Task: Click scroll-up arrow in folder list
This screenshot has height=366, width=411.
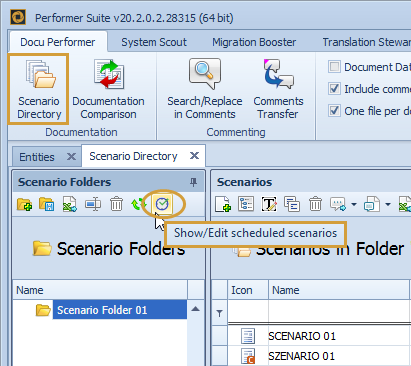Action: pos(196,309)
